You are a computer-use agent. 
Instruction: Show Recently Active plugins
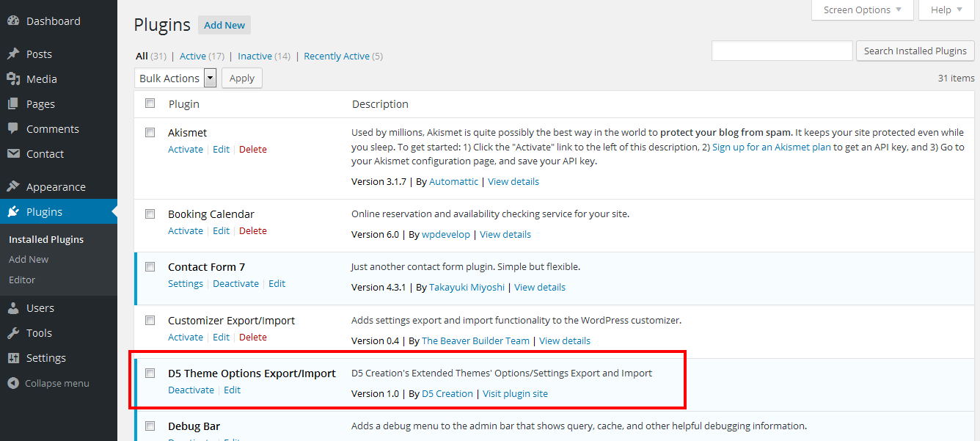[x=337, y=56]
